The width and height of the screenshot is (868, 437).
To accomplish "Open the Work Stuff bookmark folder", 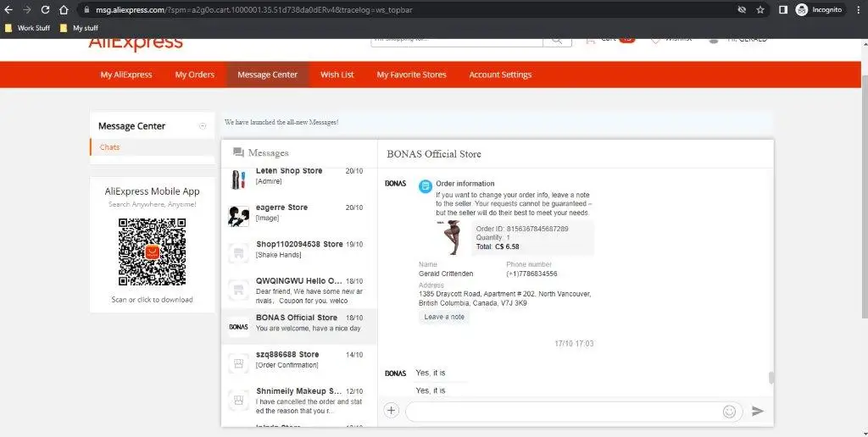I will click(x=26, y=28).
